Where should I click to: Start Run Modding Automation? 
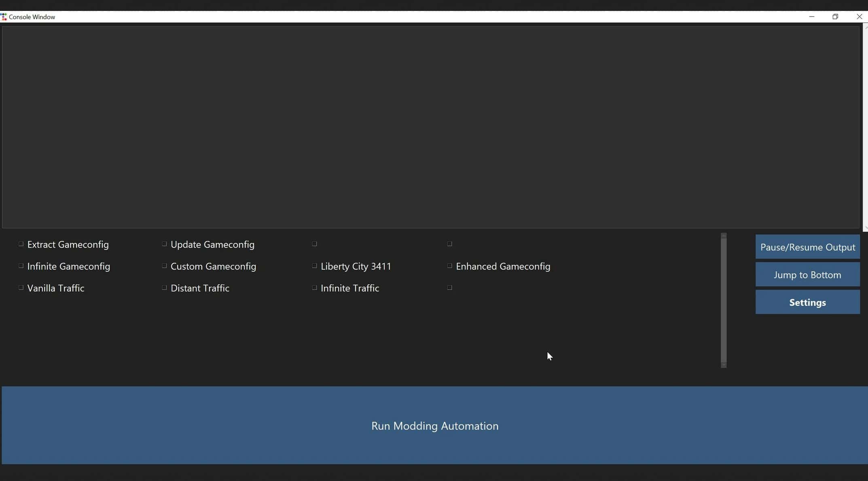click(x=434, y=425)
